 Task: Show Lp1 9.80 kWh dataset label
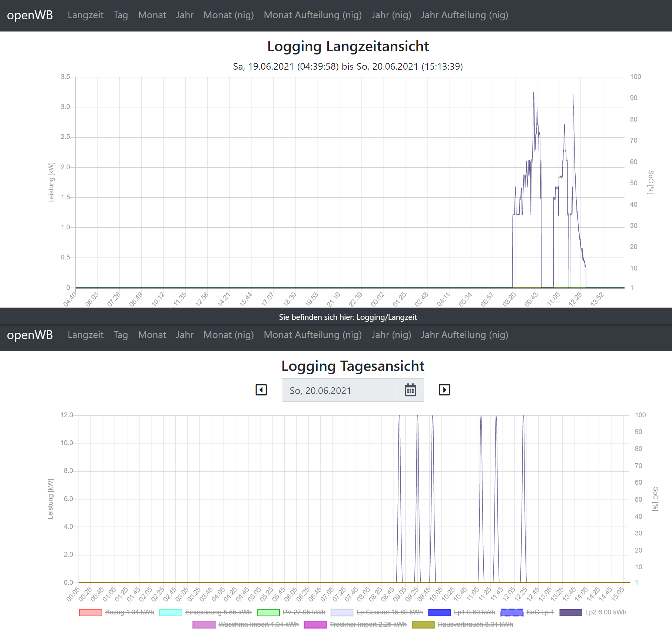[x=474, y=613]
